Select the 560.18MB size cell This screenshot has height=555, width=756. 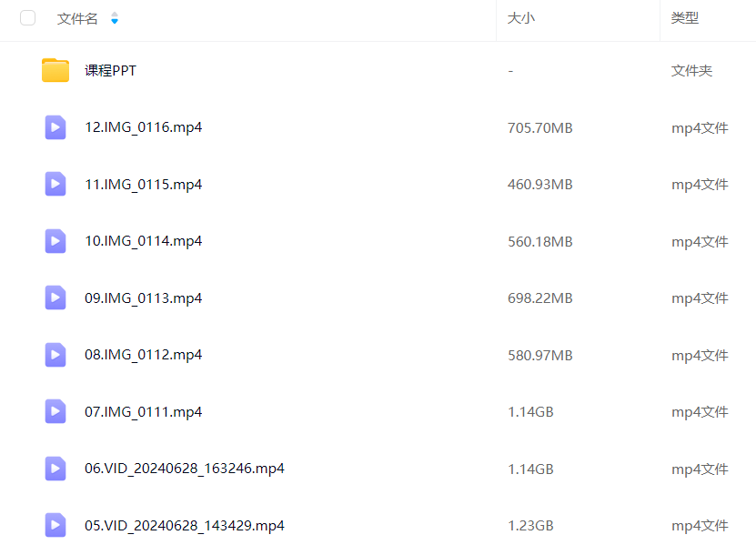540,242
